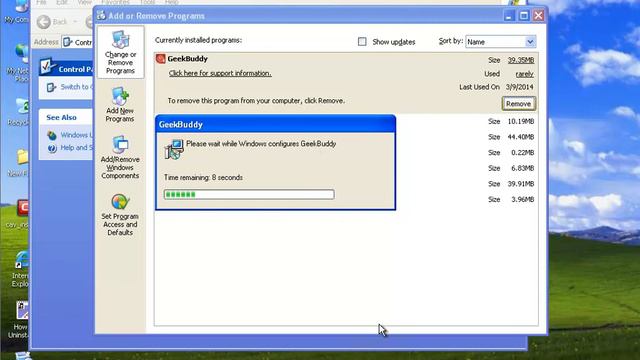This screenshot has height=360, width=640.
Task: Open Add/Remove Windows Components
Action: [120, 157]
